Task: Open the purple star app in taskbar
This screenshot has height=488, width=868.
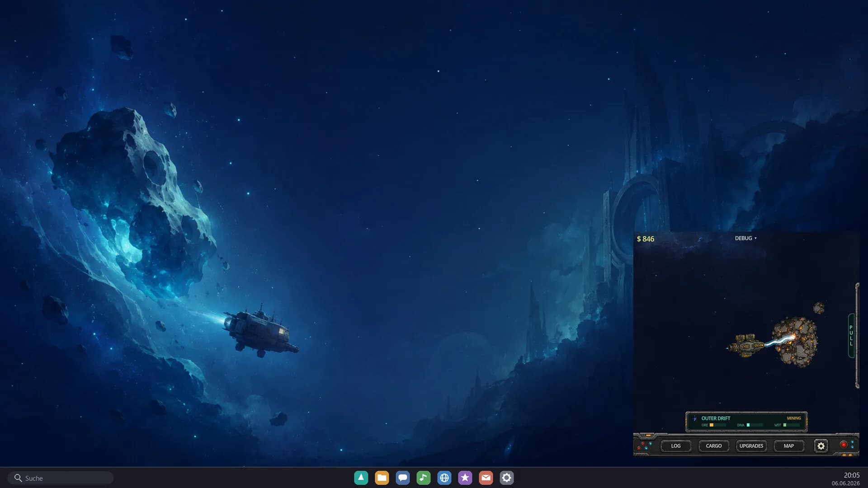Action: click(x=465, y=478)
